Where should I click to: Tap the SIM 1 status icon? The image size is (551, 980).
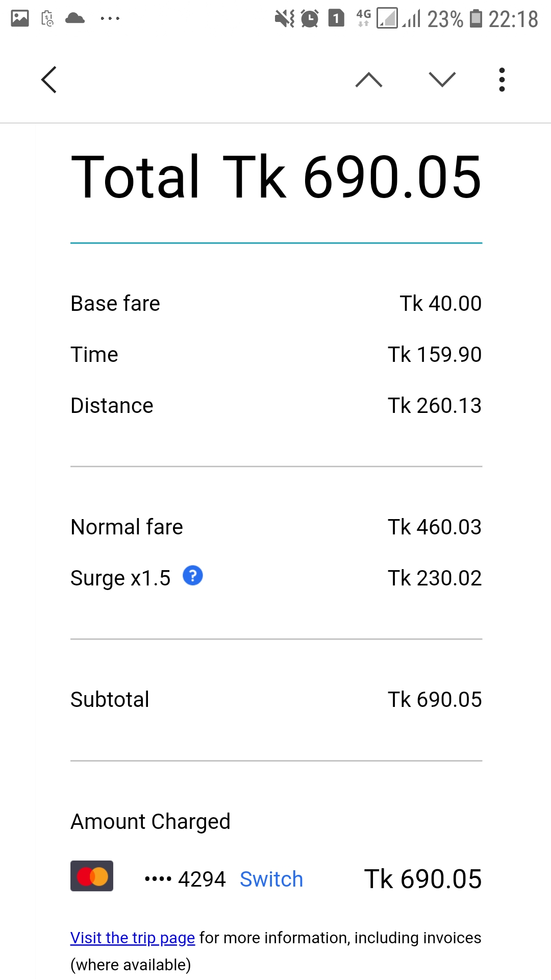tap(336, 18)
